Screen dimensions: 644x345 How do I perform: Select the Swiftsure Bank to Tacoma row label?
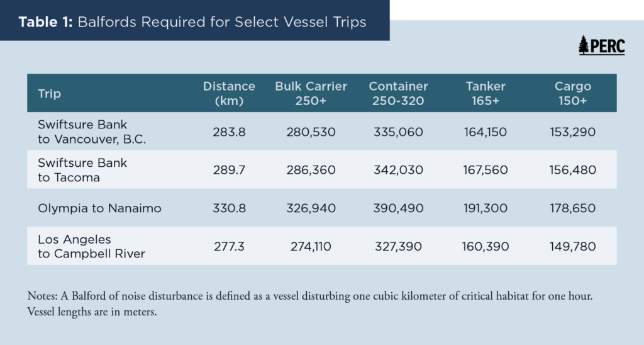point(82,170)
